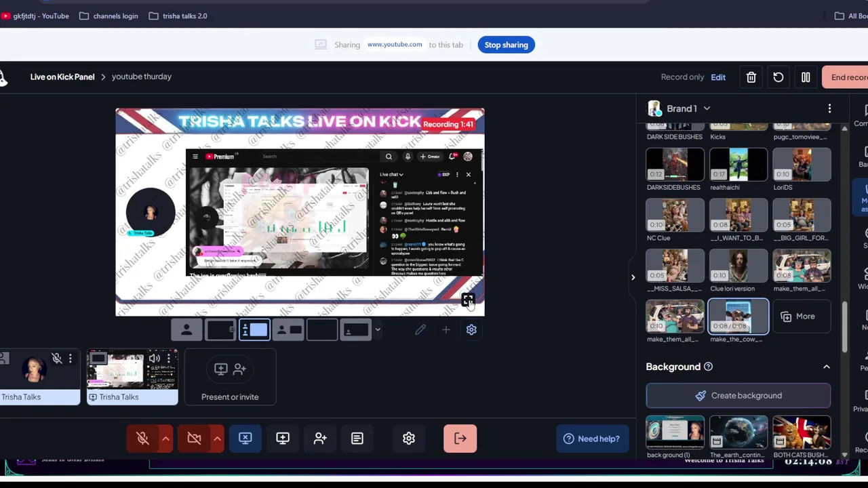The height and width of the screenshot is (488, 868).
Task: Select the fullscreen screen-only layout
Action: pyautogui.click(x=322, y=330)
